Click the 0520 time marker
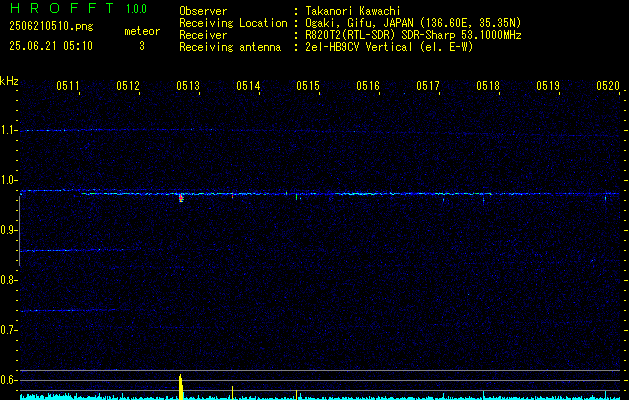 608,85
